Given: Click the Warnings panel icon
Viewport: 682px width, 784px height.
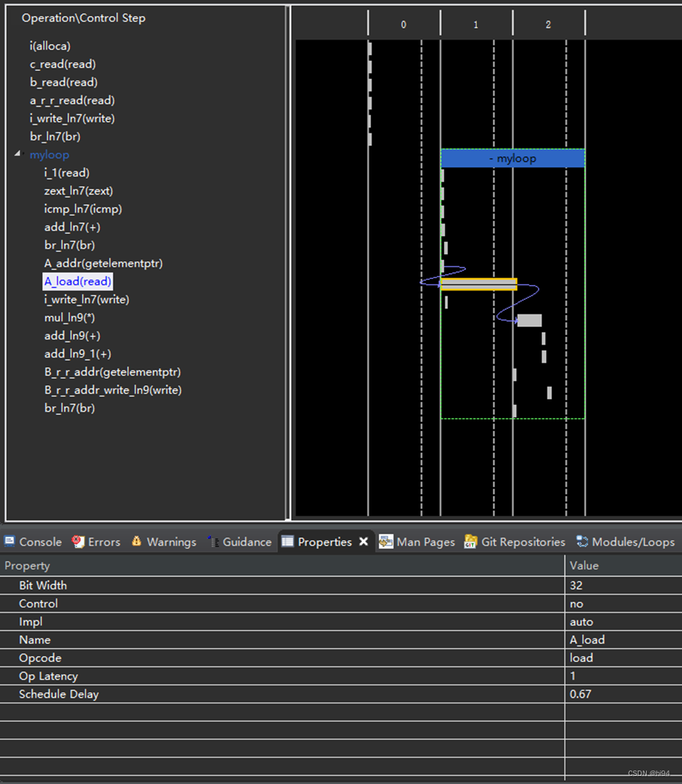Looking at the screenshot, I should (138, 542).
